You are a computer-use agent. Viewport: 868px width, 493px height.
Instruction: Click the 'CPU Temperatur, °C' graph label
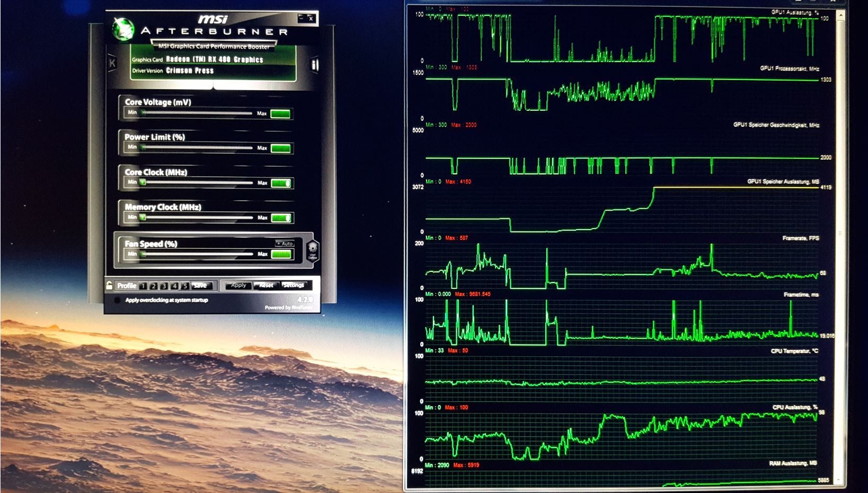click(x=795, y=351)
